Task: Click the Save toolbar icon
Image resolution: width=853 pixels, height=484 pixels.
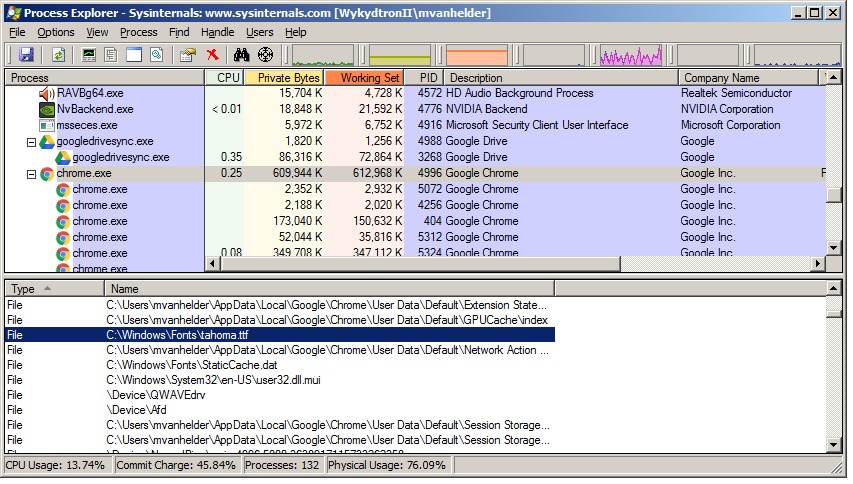Action: click(x=26, y=55)
